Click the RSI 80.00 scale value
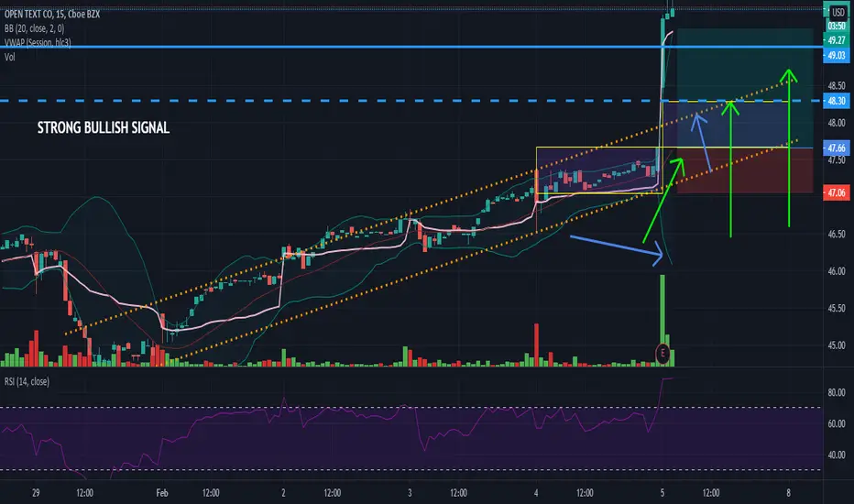The width and height of the screenshot is (854, 504). (837, 392)
